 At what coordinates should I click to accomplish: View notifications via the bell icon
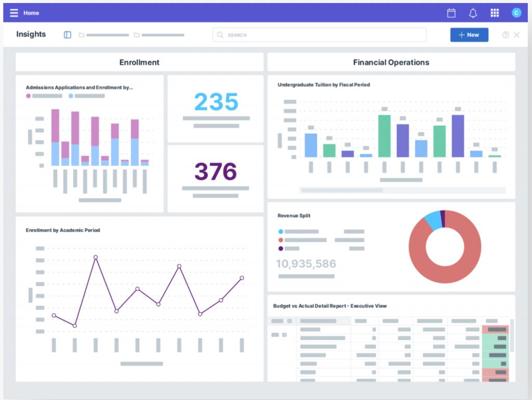pos(473,13)
